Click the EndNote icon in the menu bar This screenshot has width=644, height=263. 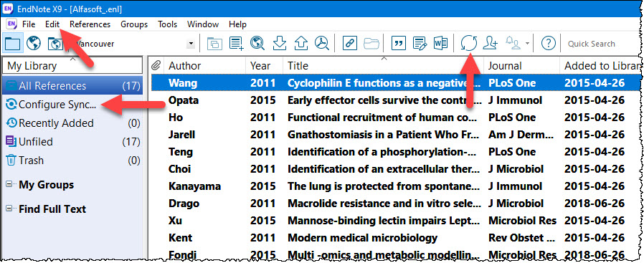[12, 24]
